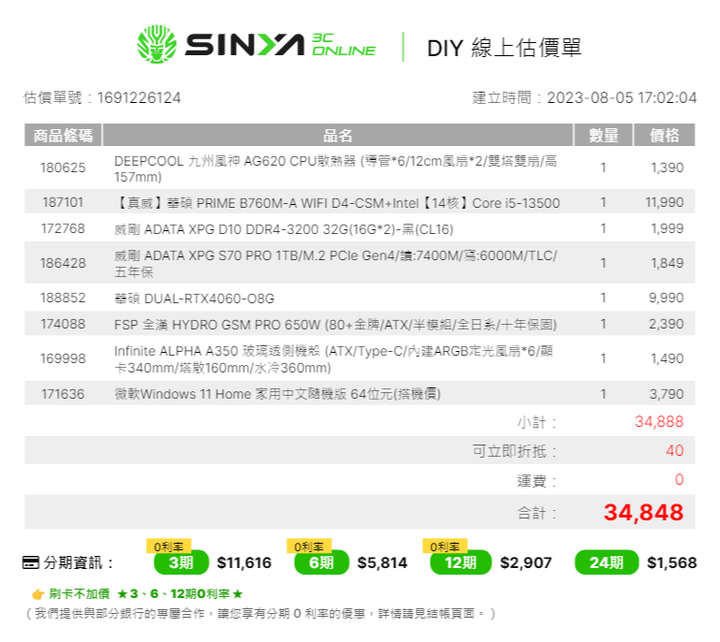Click the price 1,490
Image resolution: width=720 pixels, height=642 pixels.
click(x=667, y=359)
